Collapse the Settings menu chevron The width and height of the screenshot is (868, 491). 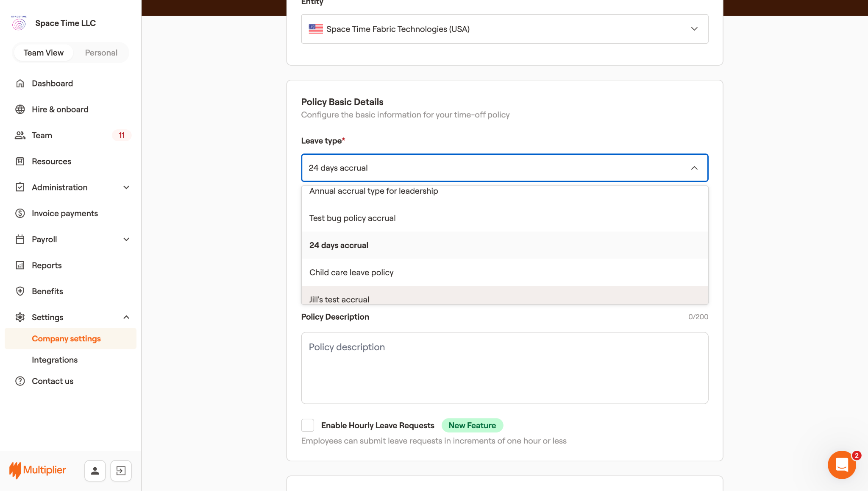[x=126, y=317]
